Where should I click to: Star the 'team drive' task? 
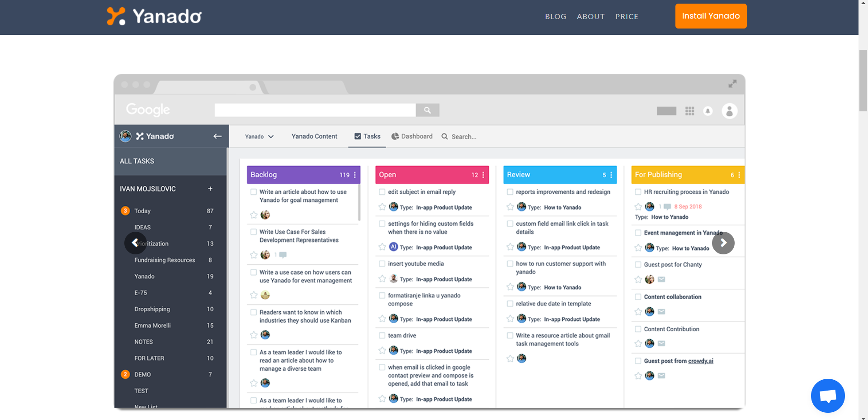(x=382, y=351)
